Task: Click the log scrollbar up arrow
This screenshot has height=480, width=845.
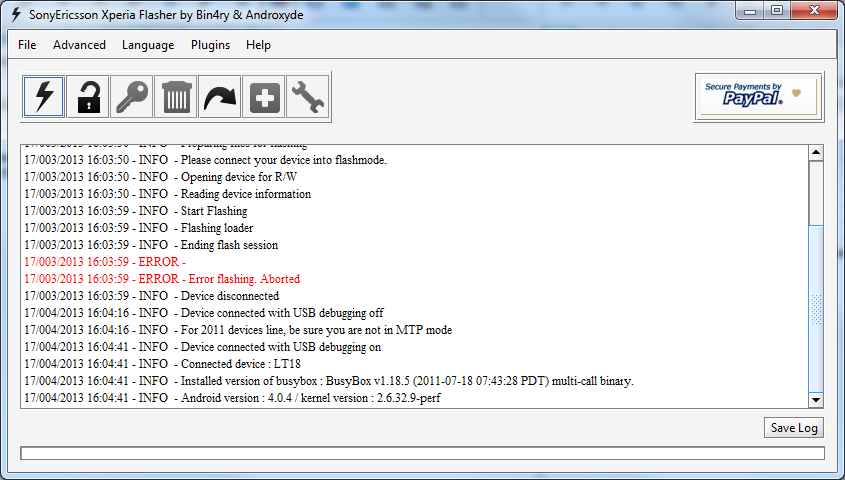Action: pos(816,152)
